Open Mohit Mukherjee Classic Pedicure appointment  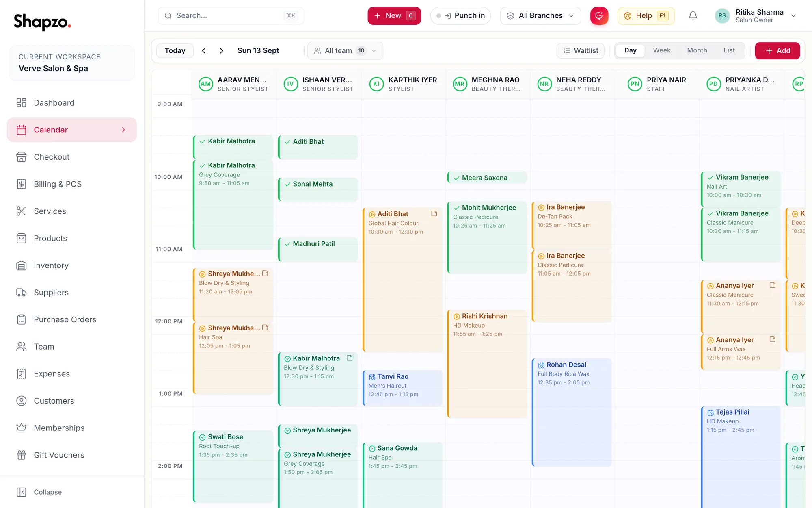(487, 237)
